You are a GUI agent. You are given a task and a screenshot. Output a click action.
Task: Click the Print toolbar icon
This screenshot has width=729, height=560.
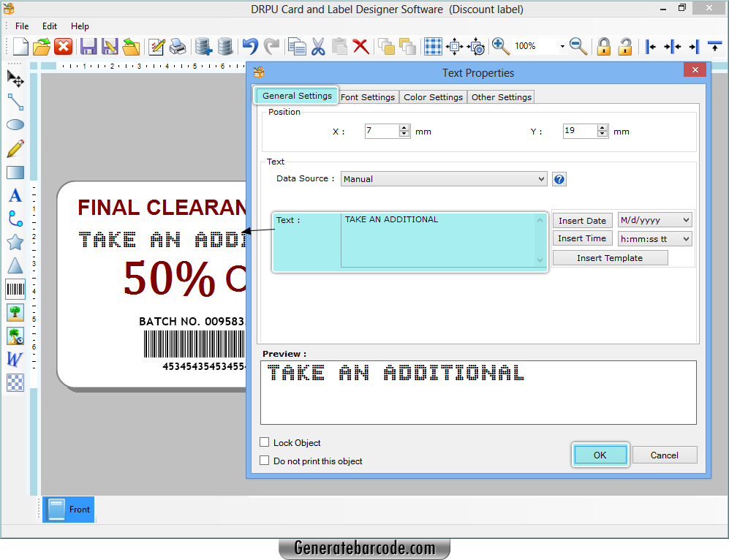point(178,47)
